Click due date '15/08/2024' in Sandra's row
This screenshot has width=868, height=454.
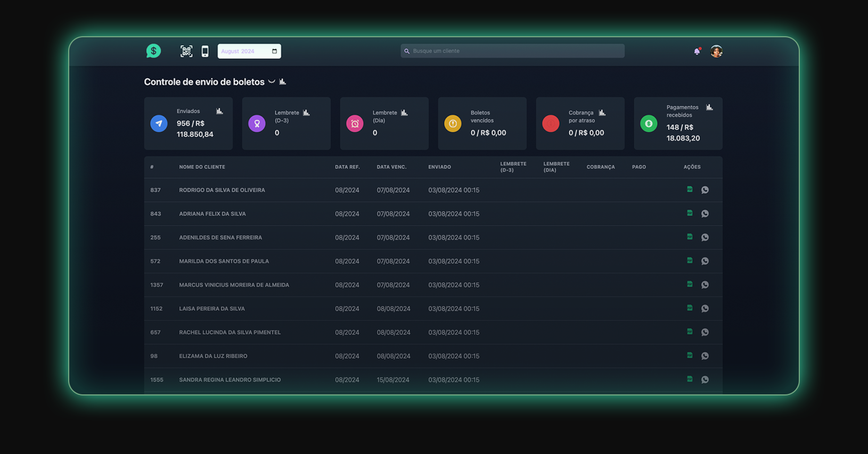point(393,379)
